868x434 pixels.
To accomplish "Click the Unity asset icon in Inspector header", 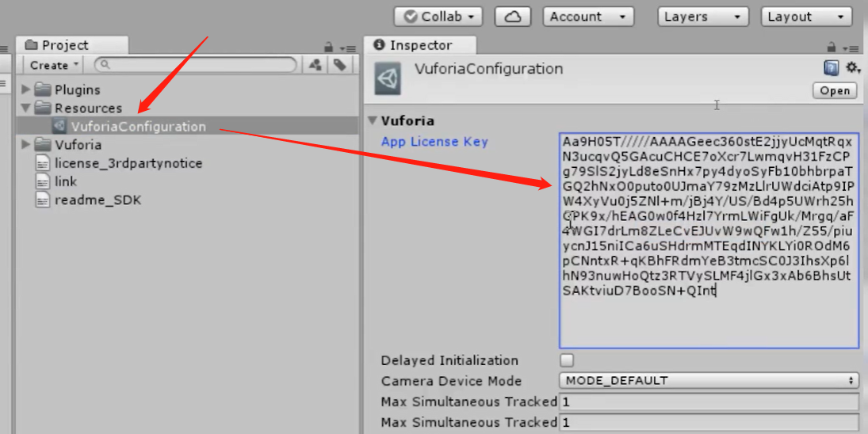I will [x=388, y=78].
